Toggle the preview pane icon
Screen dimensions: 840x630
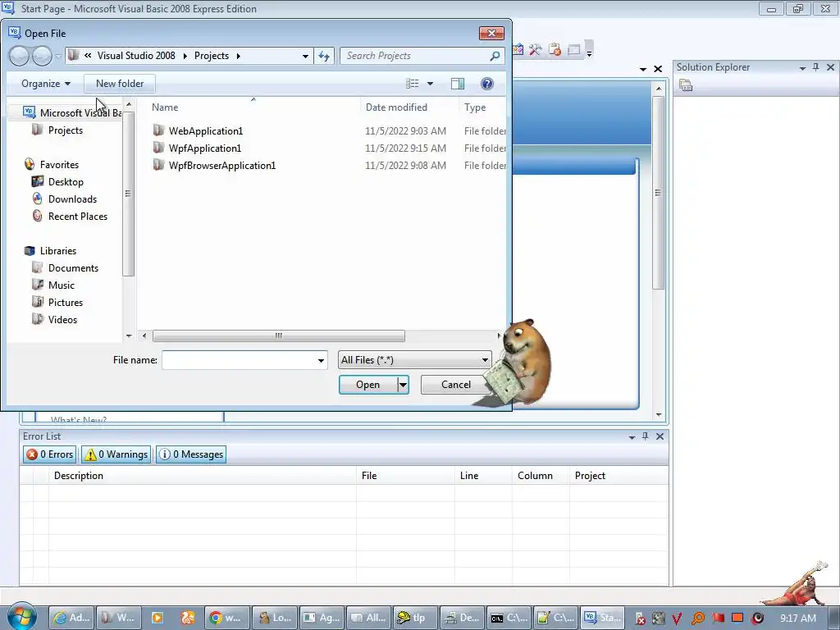click(x=458, y=84)
